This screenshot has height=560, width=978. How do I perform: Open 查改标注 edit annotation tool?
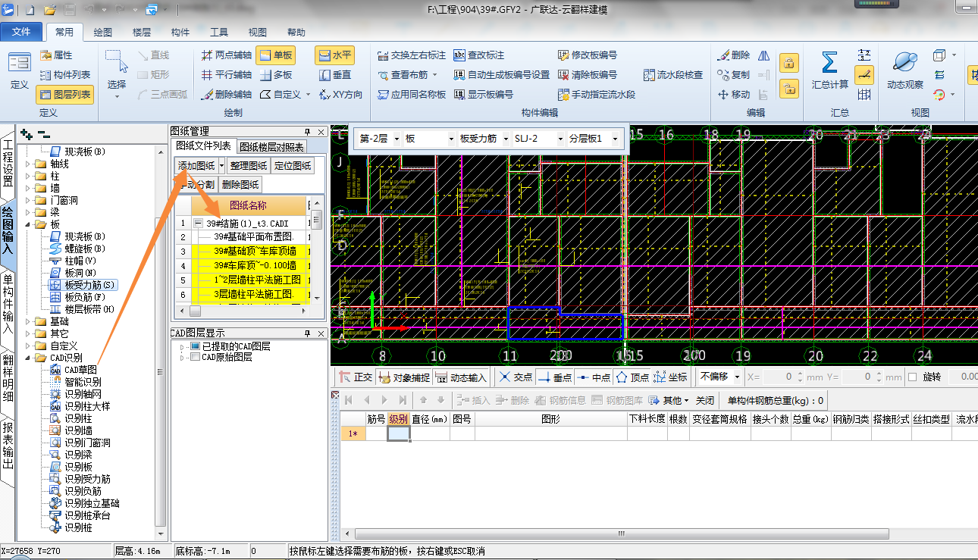point(479,55)
